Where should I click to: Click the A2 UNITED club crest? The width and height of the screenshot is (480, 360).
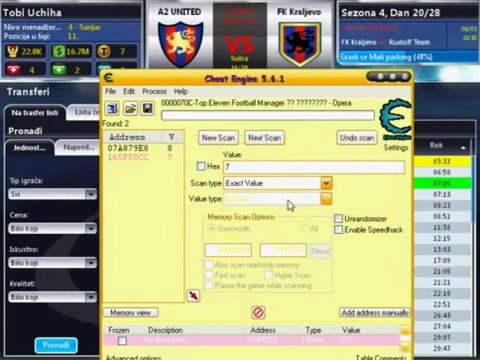coord(180,43)
